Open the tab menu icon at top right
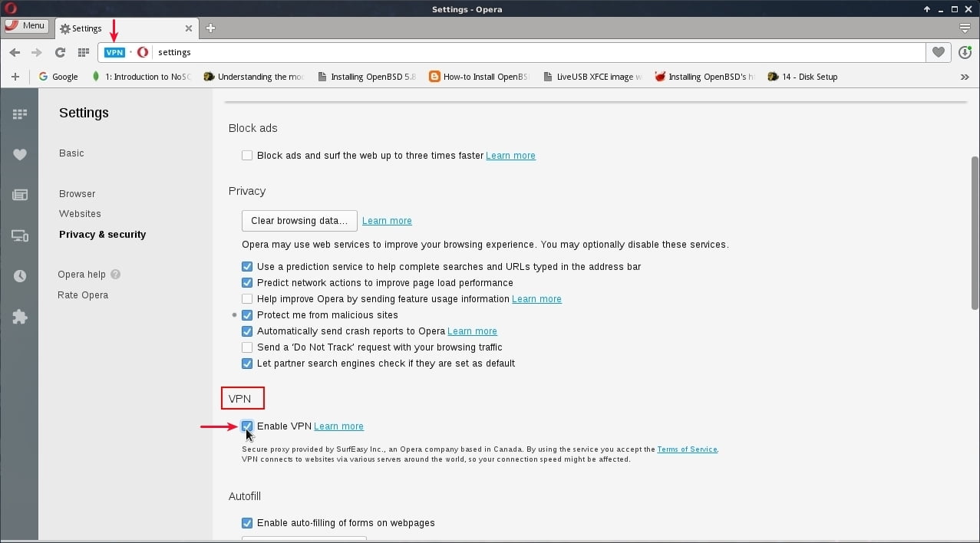The height and width of the screenshot is (543, 980). coord(965,28)
